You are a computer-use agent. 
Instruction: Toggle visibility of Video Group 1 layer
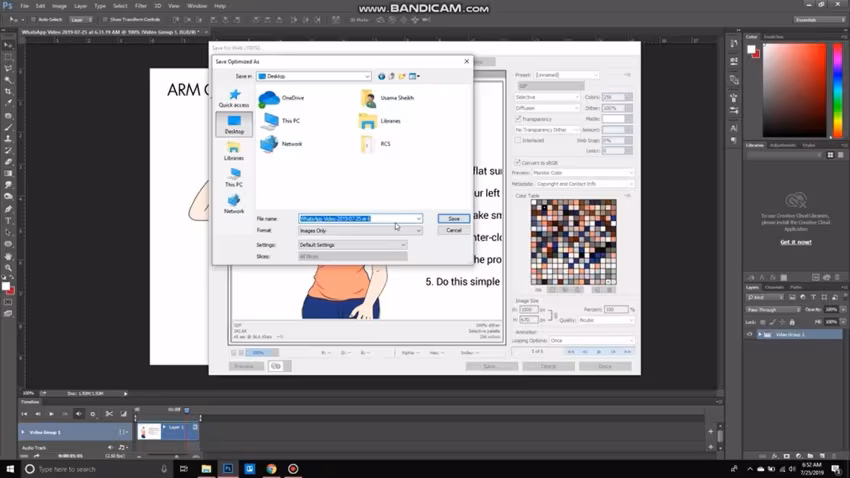pyautogui.click(x=750, y=334)
